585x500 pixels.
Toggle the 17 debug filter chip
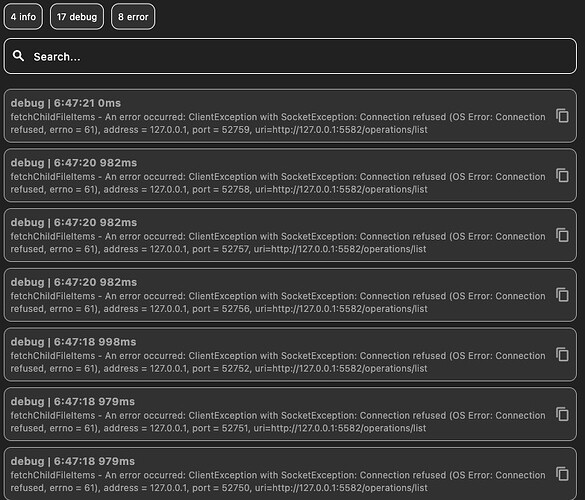pos(77,17)
